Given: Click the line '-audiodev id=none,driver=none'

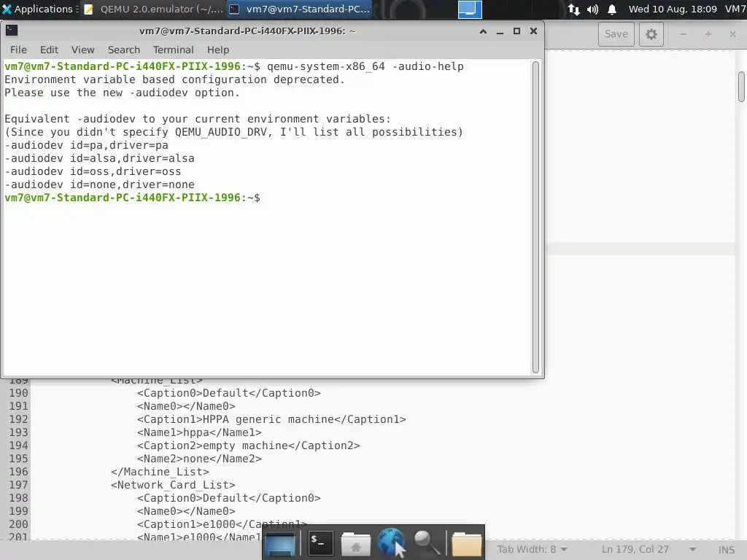Looking at the screenshot, I should tap(99, 184).
